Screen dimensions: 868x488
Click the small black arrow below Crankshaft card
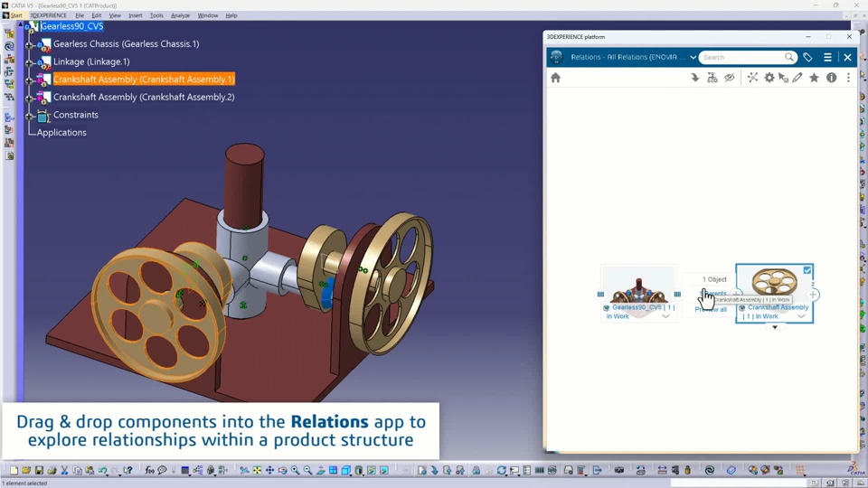click(x=775, y=327)
